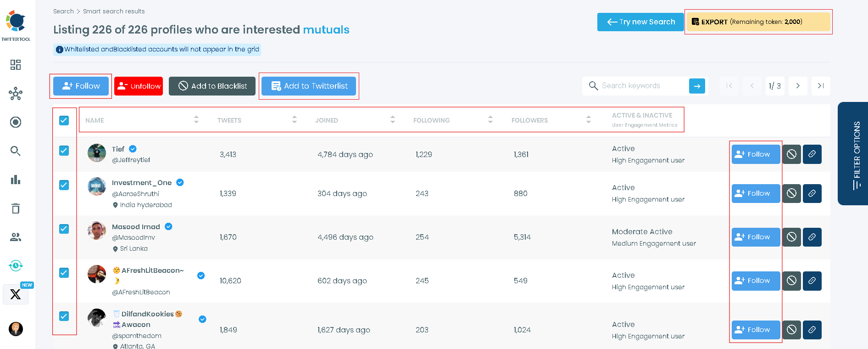The image size is (868, 349).
Task: Click the @AFreshLitBeacon handle
Action: [141, 292]
